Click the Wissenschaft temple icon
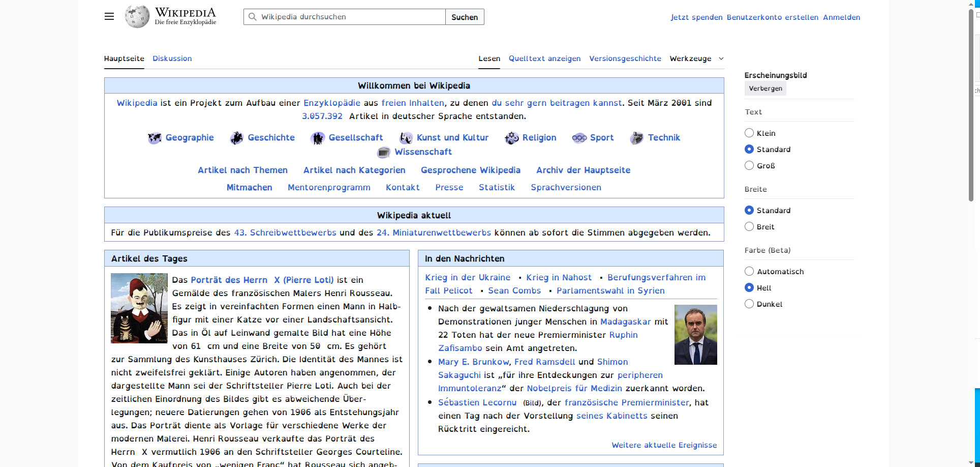 [384, 152]
